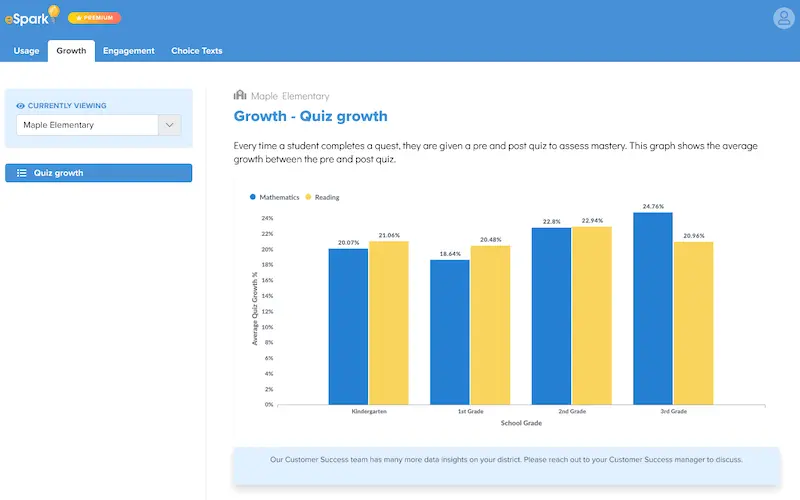Image resolution: width=800 pixels, height=500 pixels.
Task: Open the user profile avatar
Action: click(x=783, y=18)
